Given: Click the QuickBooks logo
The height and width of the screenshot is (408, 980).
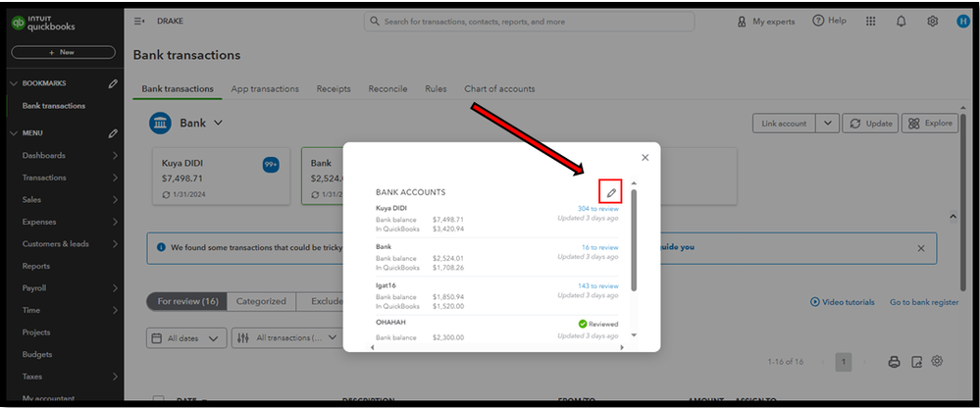Looking at the screenshot, I should 44,24.
